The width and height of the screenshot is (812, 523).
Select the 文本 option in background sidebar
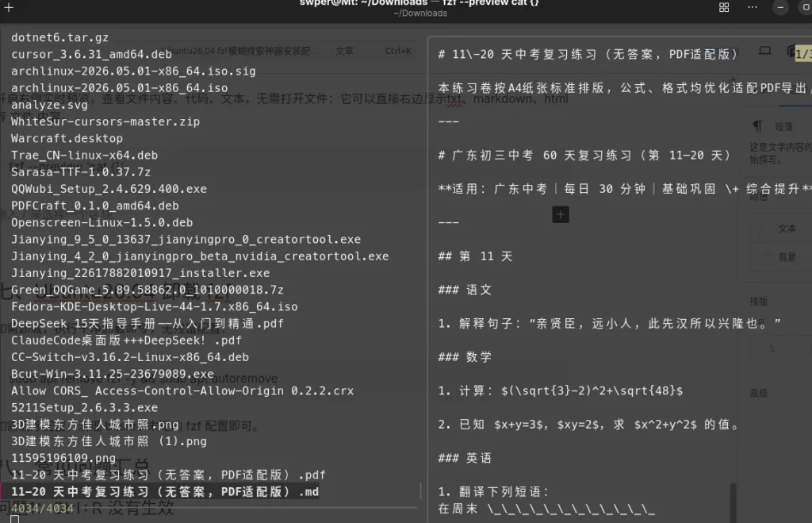click(x=787, y=228)
